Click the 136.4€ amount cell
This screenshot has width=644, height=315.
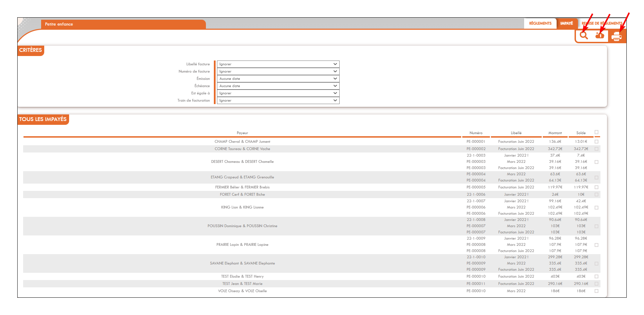[x=555, y=142]
